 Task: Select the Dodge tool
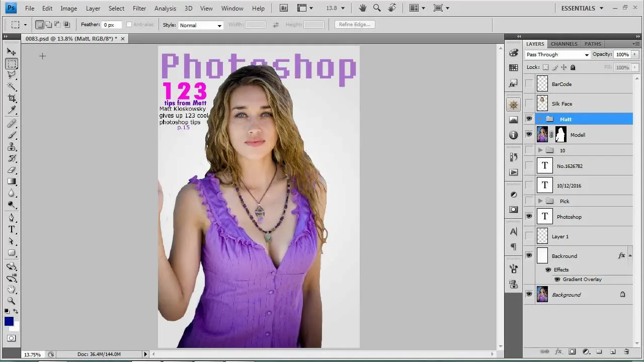coord(12,204)
